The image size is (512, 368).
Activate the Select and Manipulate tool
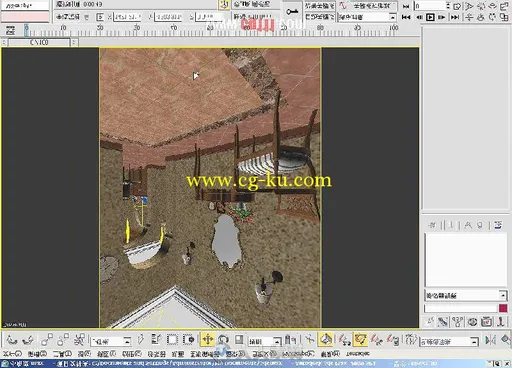coord(310,340)
